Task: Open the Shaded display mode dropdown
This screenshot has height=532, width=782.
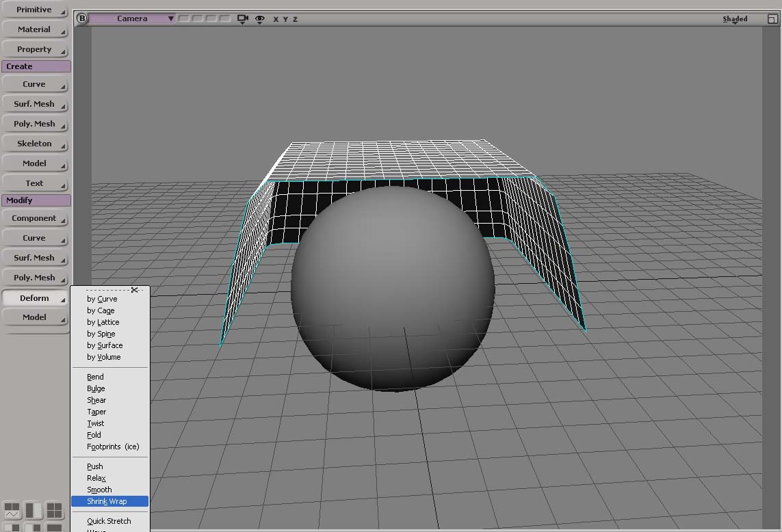Action: [x=735, y=19]
